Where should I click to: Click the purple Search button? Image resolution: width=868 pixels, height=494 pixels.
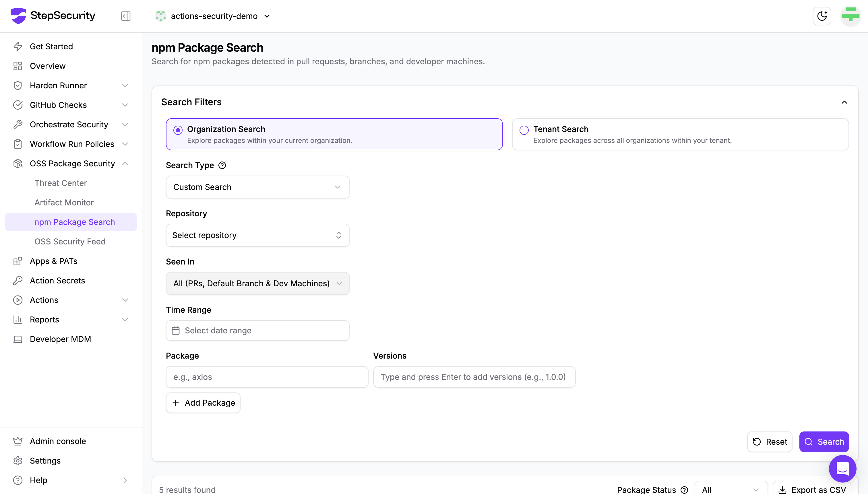click(824, 442)
